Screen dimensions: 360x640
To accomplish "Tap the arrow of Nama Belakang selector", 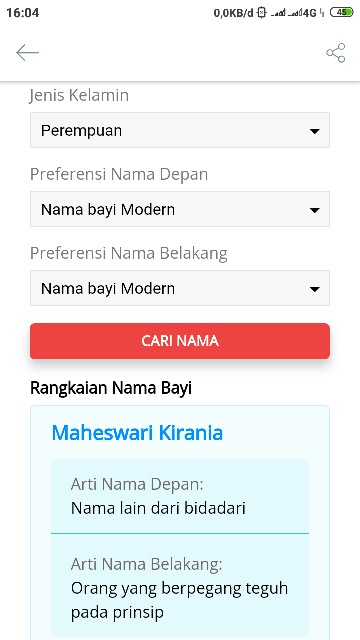I will tap(314, 289).
